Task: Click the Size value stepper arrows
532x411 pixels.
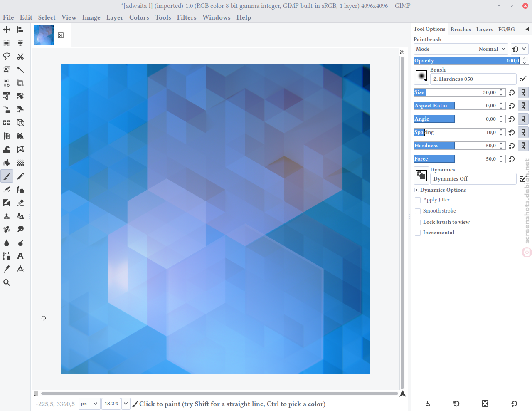Action: click(501, 92)
